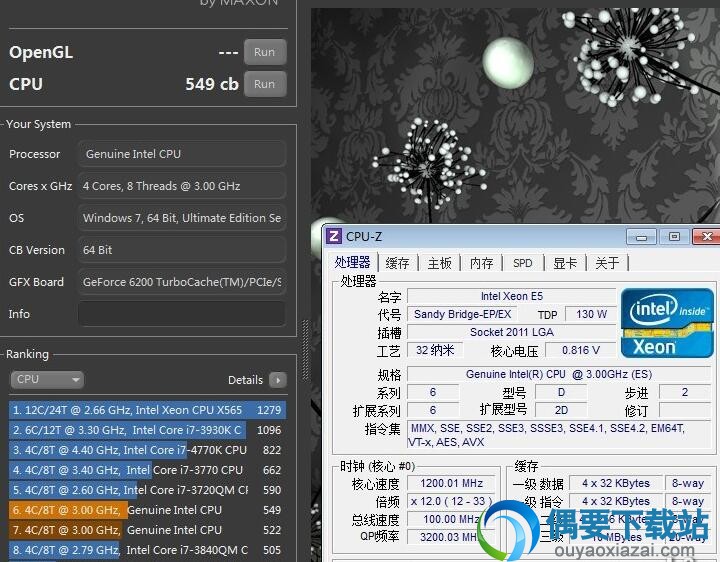
Task: Select ranking entry 5 Core i7-3720QM
Action: coord(147,490)
